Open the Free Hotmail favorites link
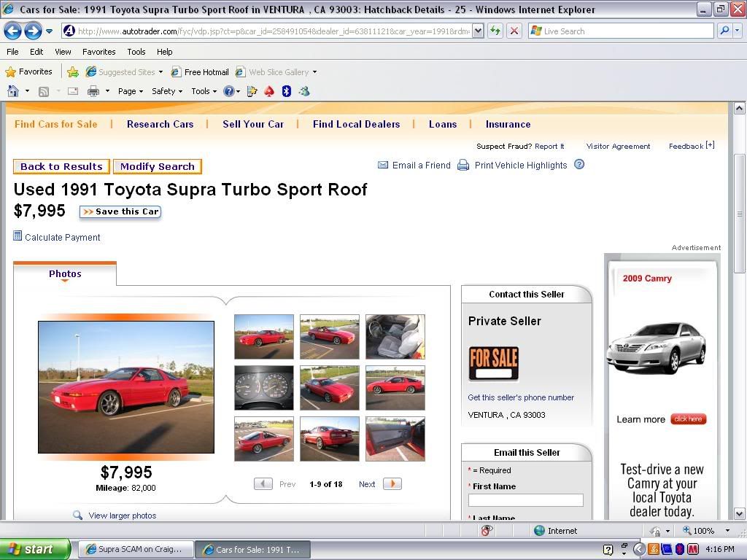 (x=200, y=72)
